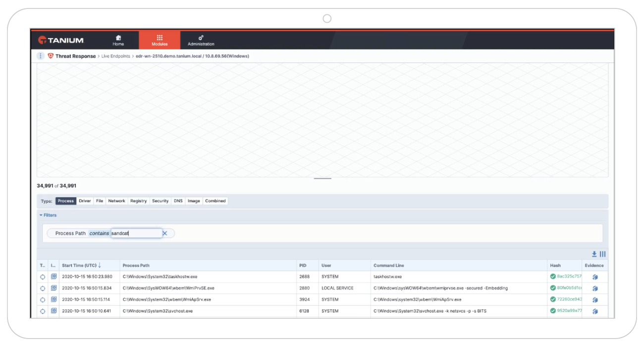Click hash 9520a99e77
Screen dimensions: 644x347
pyautogui.click(x=569, y=311)
